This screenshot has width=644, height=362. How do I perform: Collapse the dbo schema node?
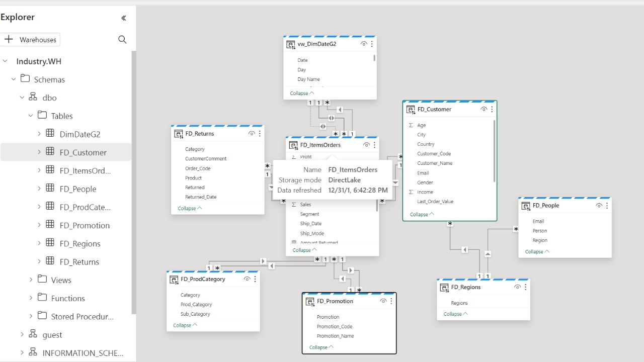(x=22, y=97)
